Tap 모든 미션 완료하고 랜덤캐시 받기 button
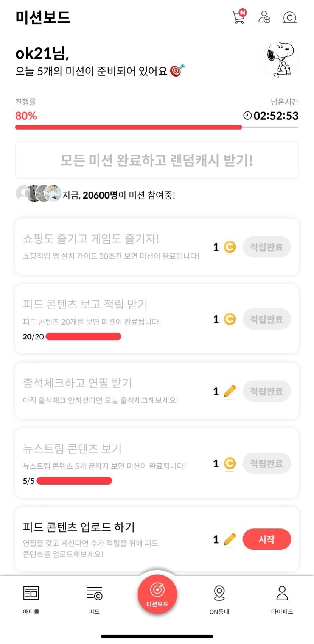314x644 pixels. coord(157,160)
